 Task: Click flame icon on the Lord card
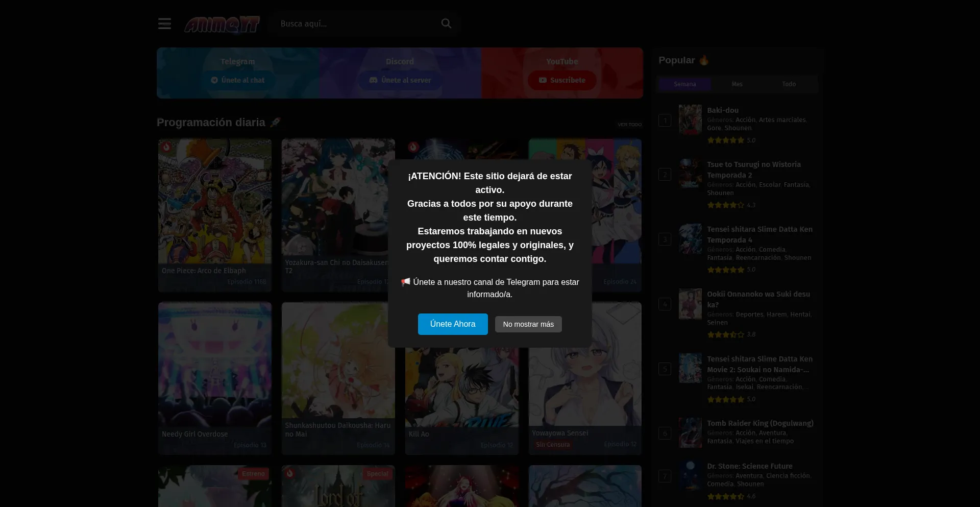tap(290, 473)
